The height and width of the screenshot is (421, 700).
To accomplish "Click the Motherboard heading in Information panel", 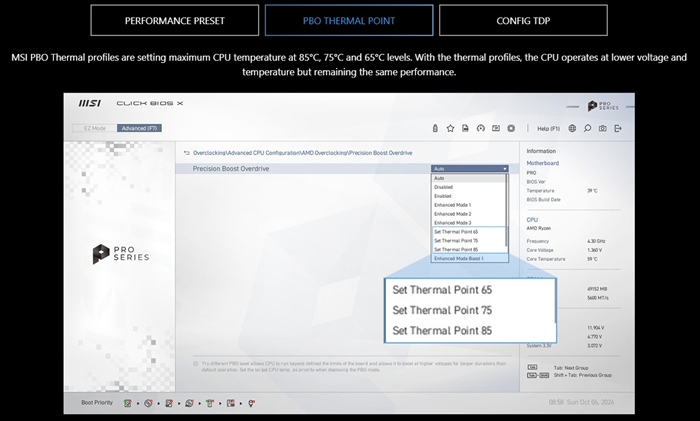I will tap(542, 163).
